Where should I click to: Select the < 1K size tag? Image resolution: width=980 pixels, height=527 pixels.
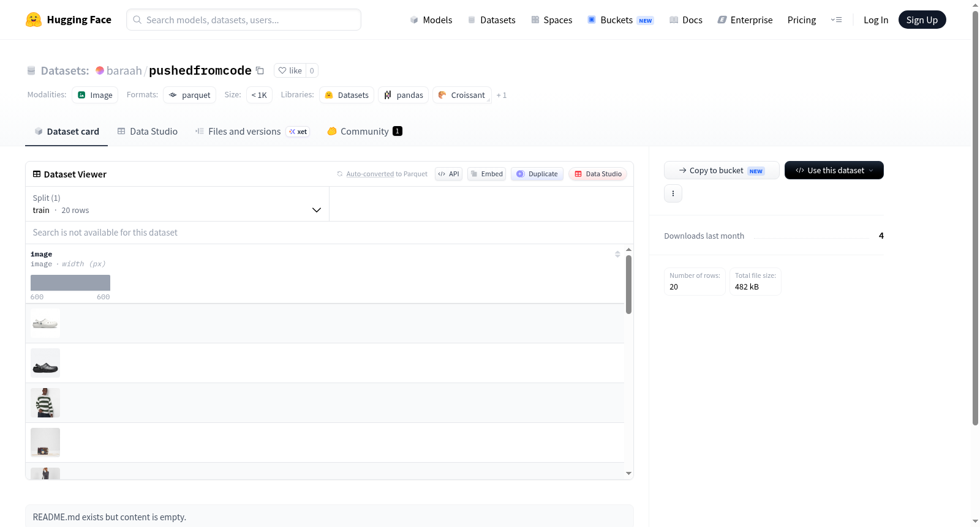[x=259, y=95]
